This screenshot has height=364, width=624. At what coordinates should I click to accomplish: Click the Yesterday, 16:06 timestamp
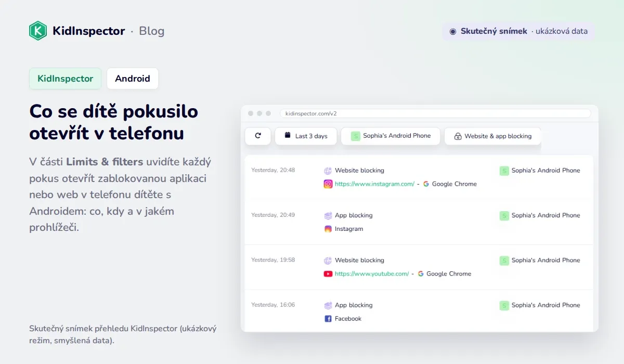pos(273,305)
